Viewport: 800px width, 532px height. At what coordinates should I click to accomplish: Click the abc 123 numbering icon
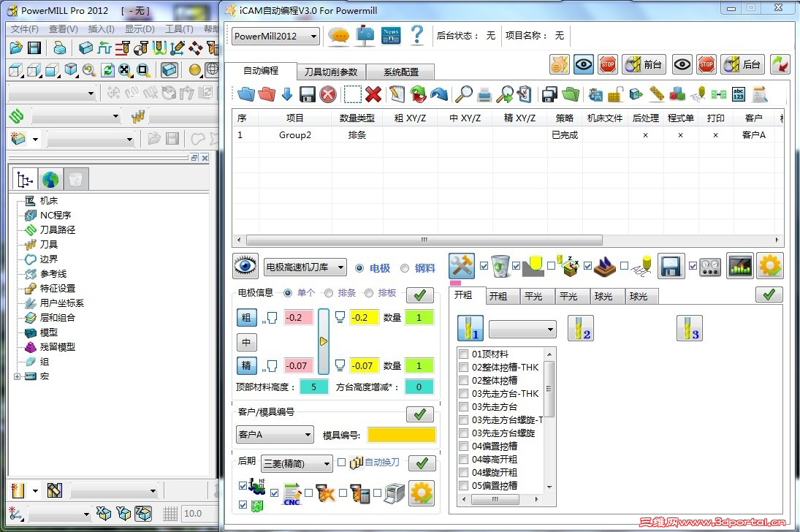[739, 94]
